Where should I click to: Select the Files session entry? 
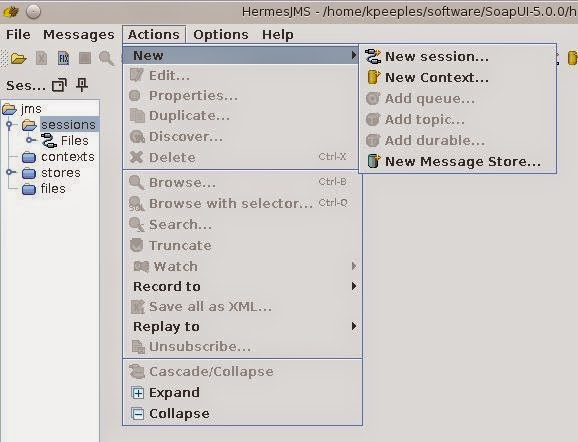pos(74,140)
